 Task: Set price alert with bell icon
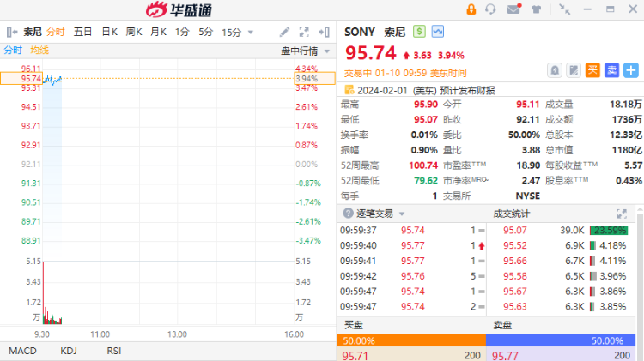tap(556, 70)
